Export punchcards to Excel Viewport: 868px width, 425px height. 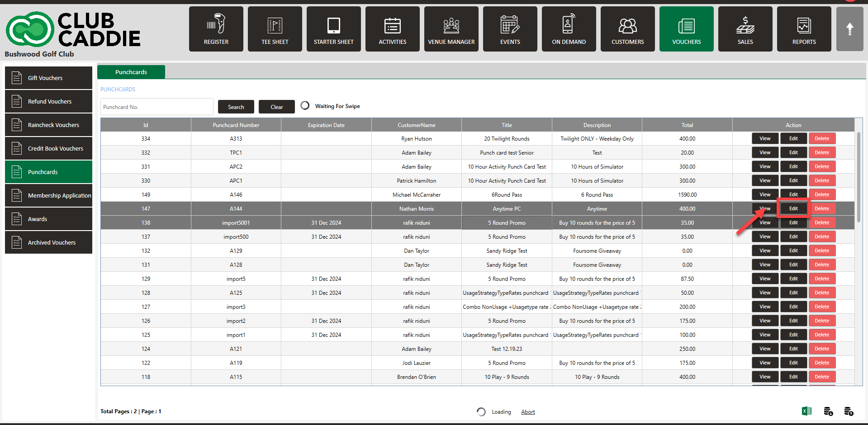click(x=806, y=411)
